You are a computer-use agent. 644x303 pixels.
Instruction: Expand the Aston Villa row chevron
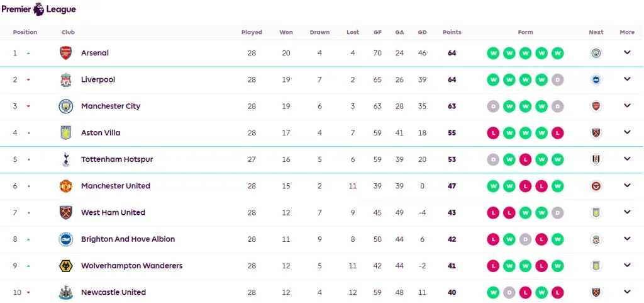point(627,132)
